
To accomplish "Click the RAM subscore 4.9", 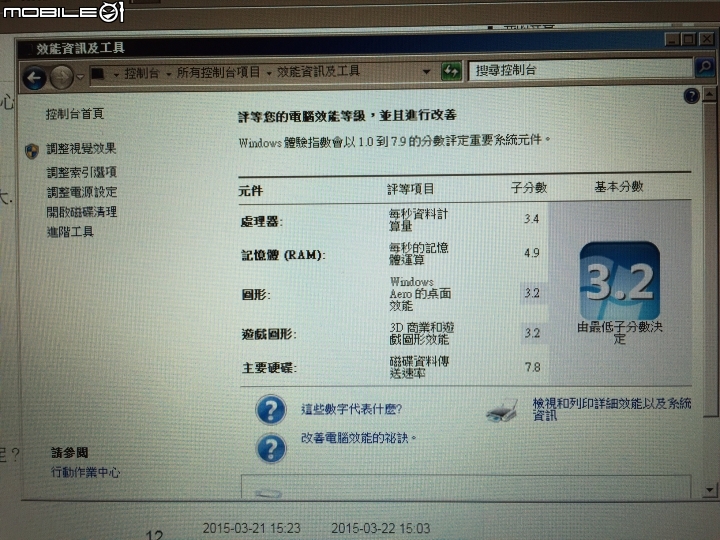I will 532,253.
